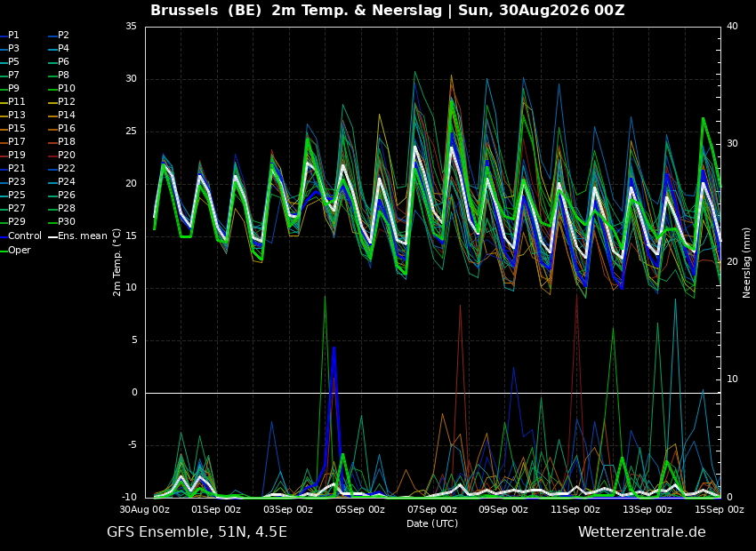The image size is (756, 551).
Task: Click the P25 legend entry
Action: click(12, 195)
